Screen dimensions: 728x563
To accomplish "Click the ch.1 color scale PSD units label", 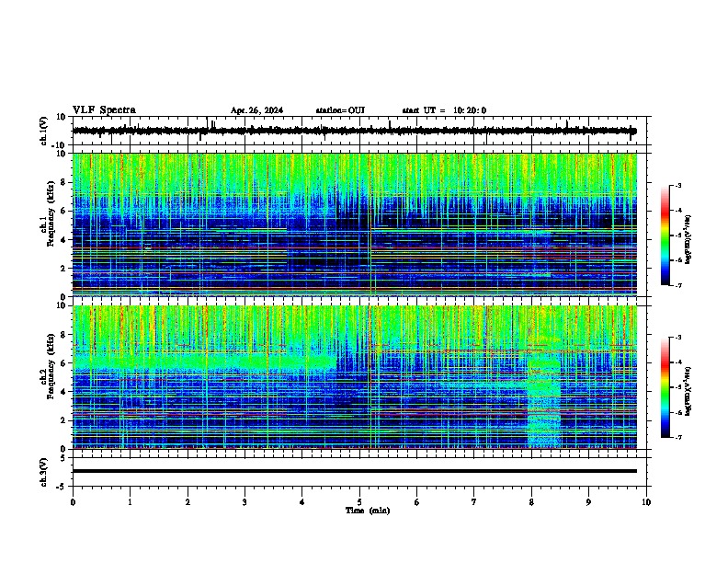I will pyautogui.click(x=688, y=240).
